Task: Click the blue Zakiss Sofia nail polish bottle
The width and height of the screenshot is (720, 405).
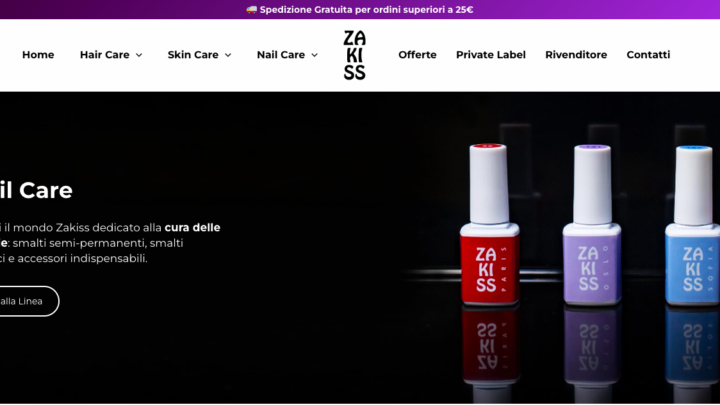Action: [693, 224]
